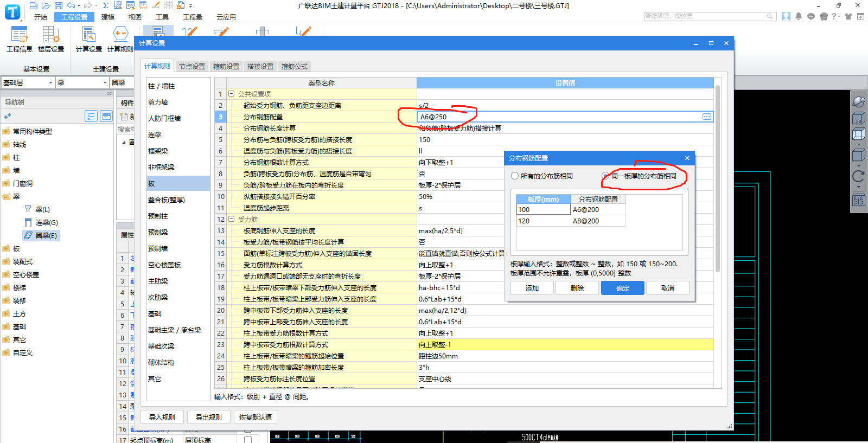Click the display settings checklist icon
Viewport: 868px width, 443px height.
pos(859,200)
